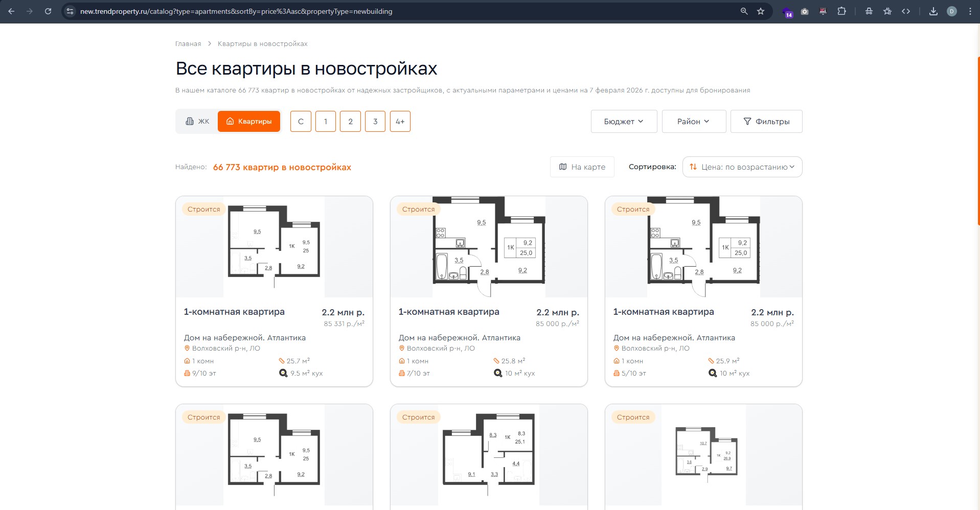Open sorting dropdown Цена: по возрастанию
Image resolution: width=980 pixels, height=510 pixels.
pos(742,167)
